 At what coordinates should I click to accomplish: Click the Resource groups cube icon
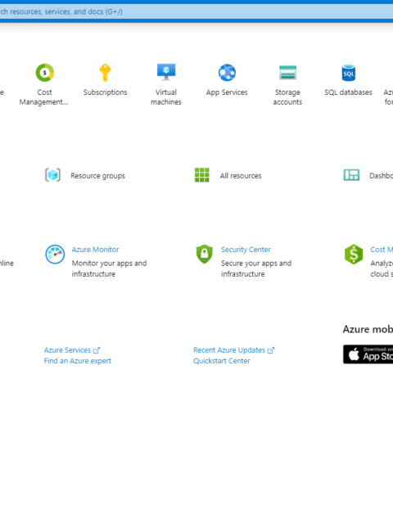(52, 175)
